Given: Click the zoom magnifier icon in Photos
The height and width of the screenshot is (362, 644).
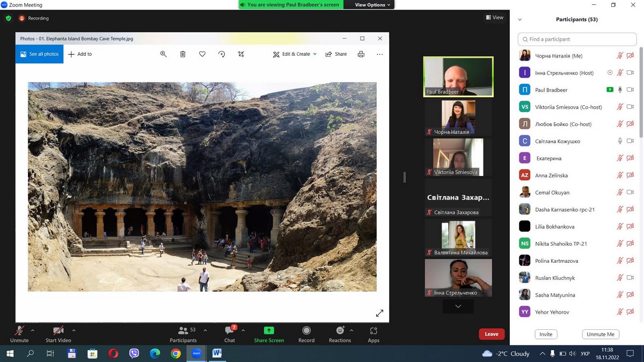Looking at the screenshot, I should (164, 54).
